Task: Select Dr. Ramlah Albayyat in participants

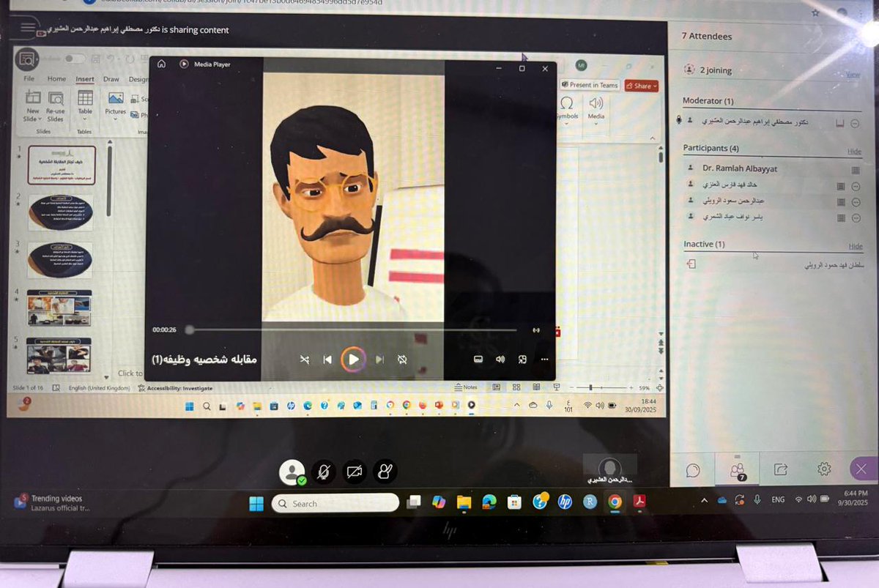Action: pos(740,169)
